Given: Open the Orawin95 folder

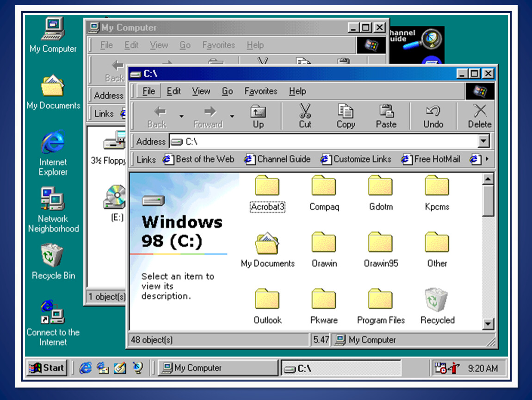Looking at the screenshot, I should click(381, 250).
